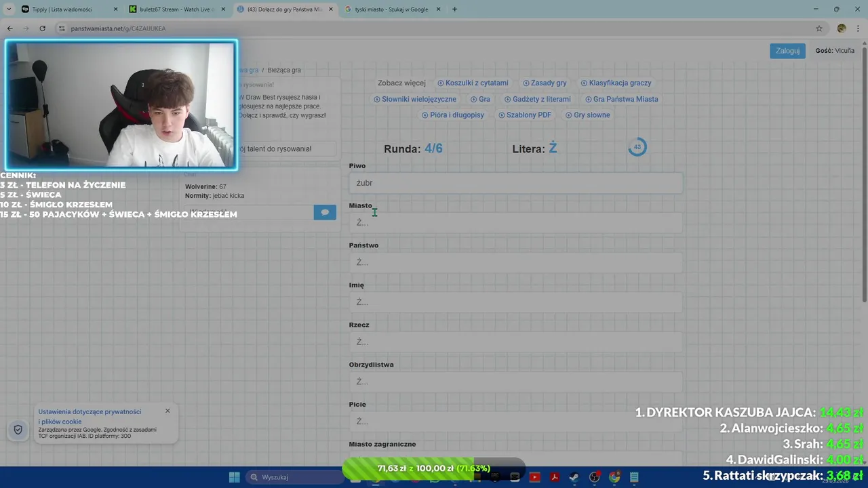Open Notepad from the taskbar
This screenshot has height=488, width=868.
[x=634, y=477]
